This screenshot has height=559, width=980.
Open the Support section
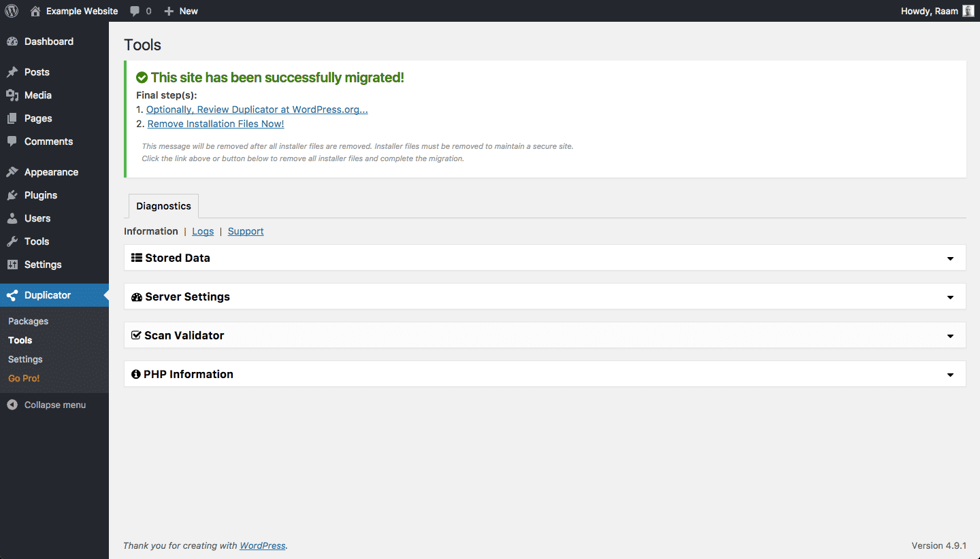245,231
